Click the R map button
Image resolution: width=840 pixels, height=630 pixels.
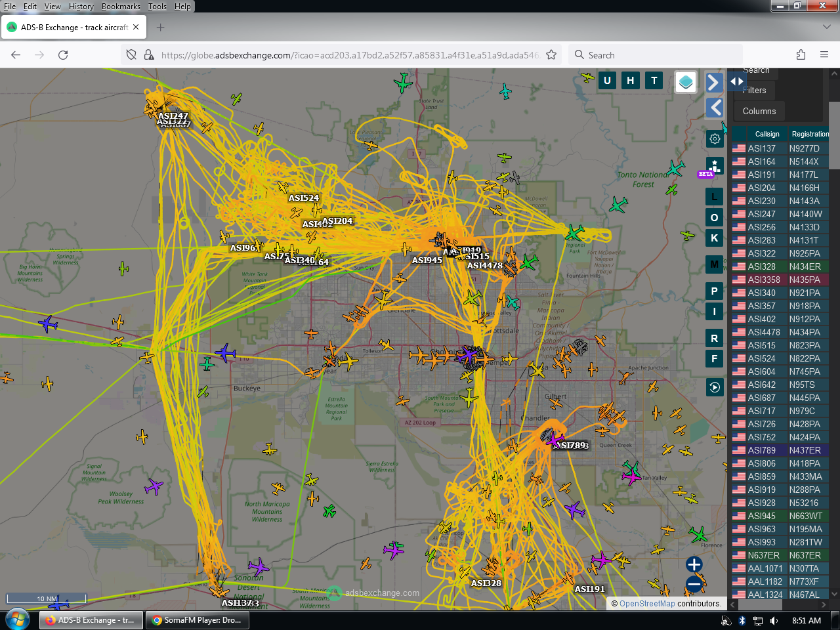coord(715,339)
